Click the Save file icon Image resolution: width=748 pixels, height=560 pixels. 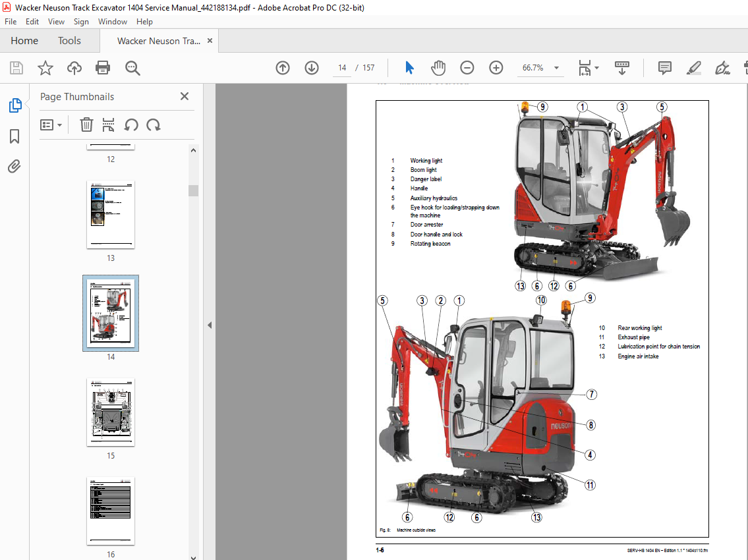click(x=16, y=68)
